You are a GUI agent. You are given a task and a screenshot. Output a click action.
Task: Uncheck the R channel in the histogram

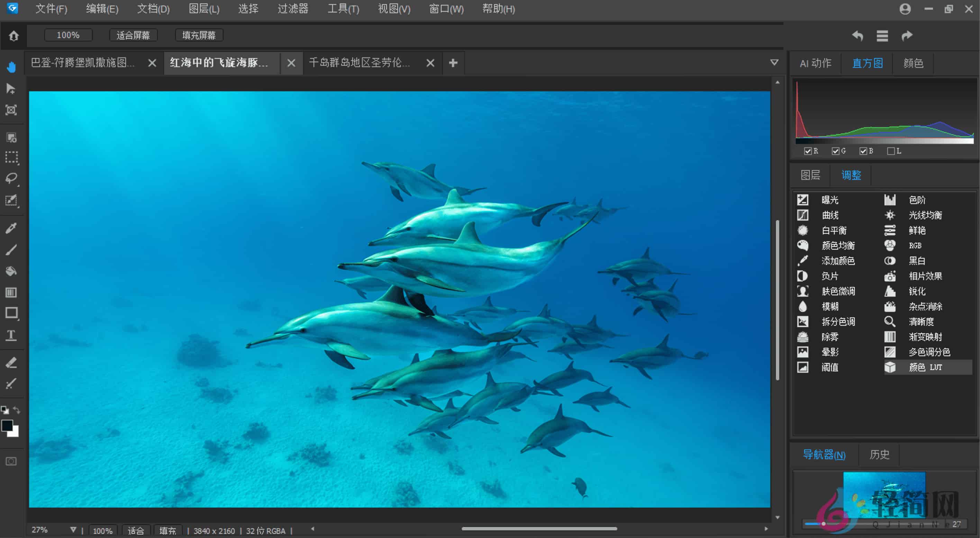pos(808,150)
